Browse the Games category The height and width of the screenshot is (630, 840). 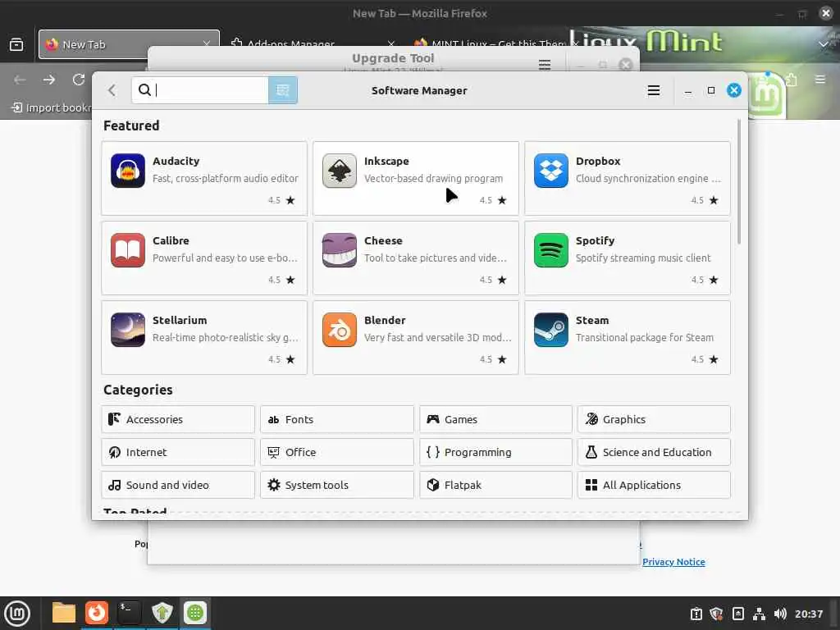[x=495, y=419]
